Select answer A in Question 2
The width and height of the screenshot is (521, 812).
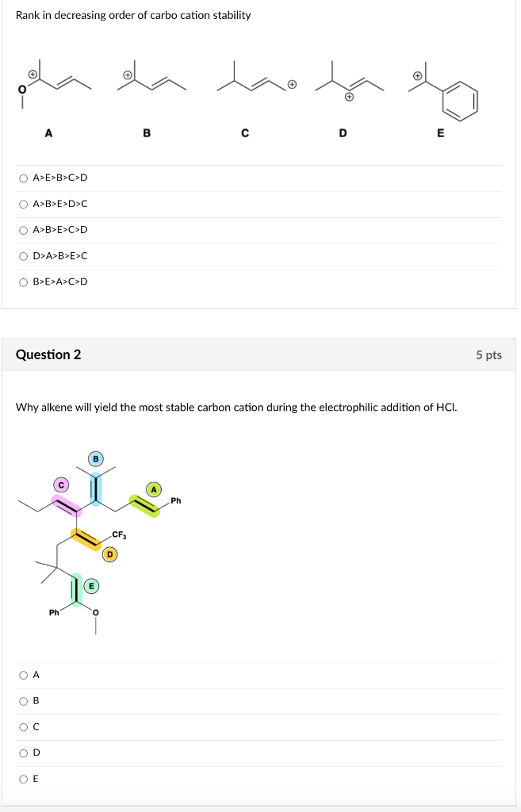(x=23, y=674)
